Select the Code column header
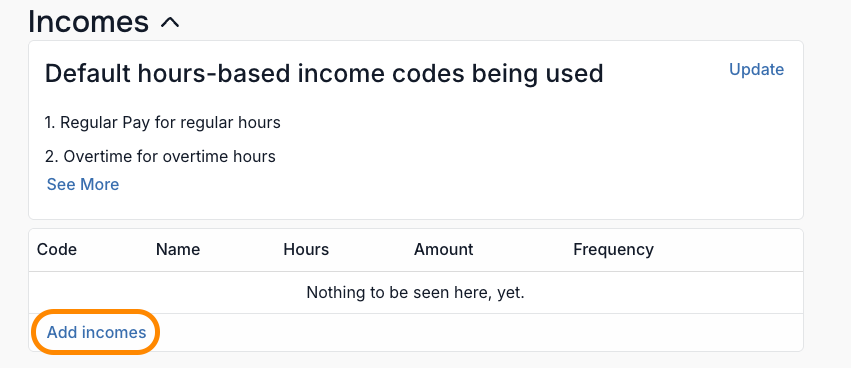This screenshot has height=368, width=851. [x=57, y=250]
